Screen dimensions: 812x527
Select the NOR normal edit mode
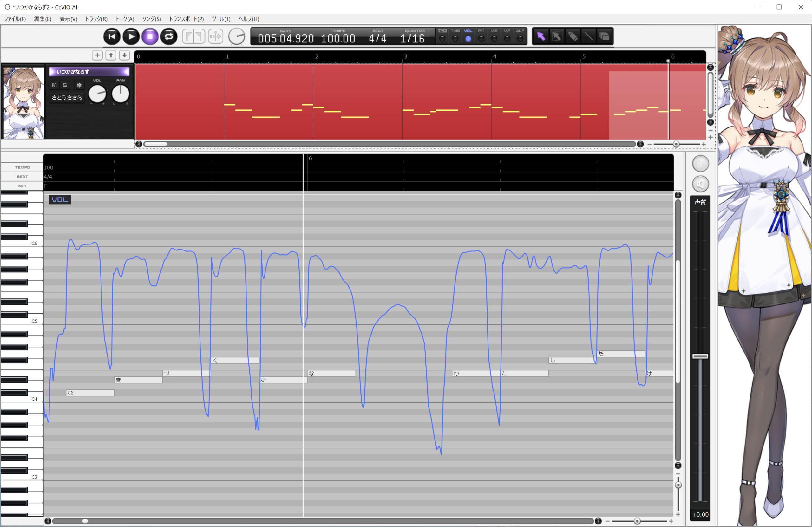[442, 36]
